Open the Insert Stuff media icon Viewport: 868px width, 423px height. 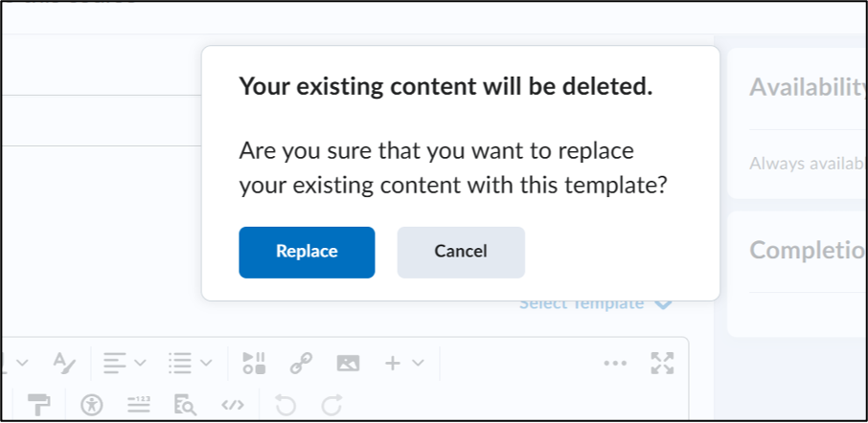tap(254, 364)
